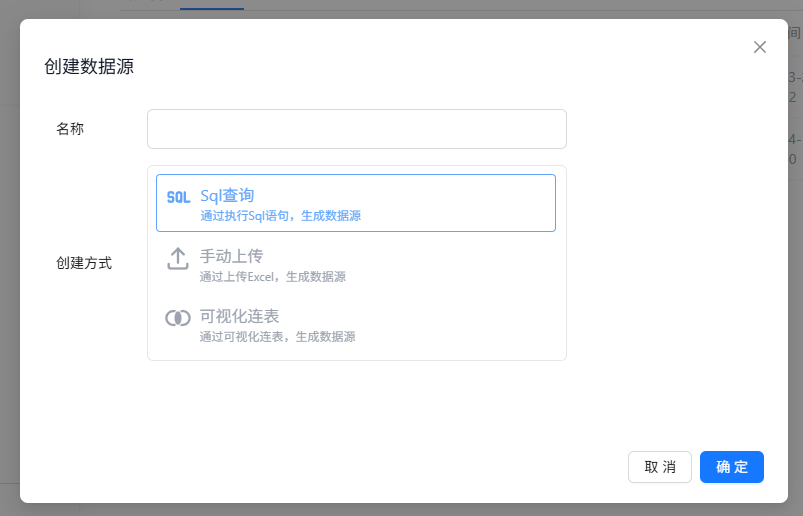Click the SQL icon in Sql查询 option
803x516 pixels.
[178, 197]
